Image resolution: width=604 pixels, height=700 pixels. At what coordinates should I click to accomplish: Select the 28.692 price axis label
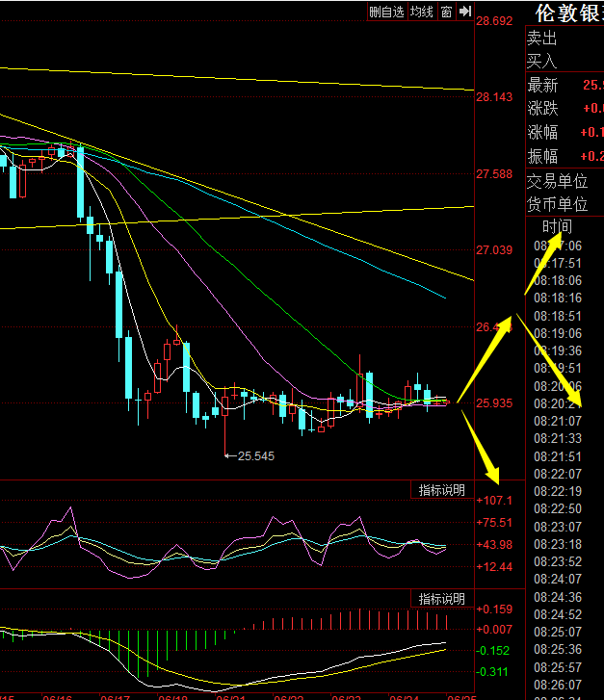coord(494,21)
